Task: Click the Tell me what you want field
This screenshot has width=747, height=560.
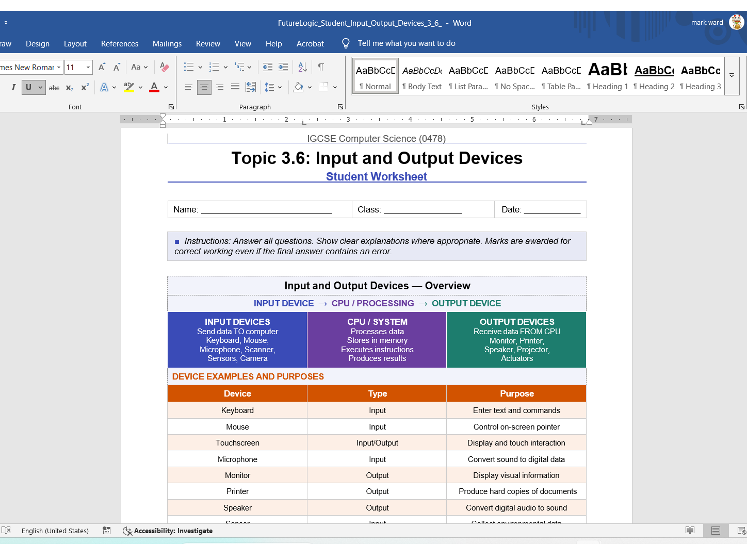Action: pyautogui.click(x=407, y=43)
